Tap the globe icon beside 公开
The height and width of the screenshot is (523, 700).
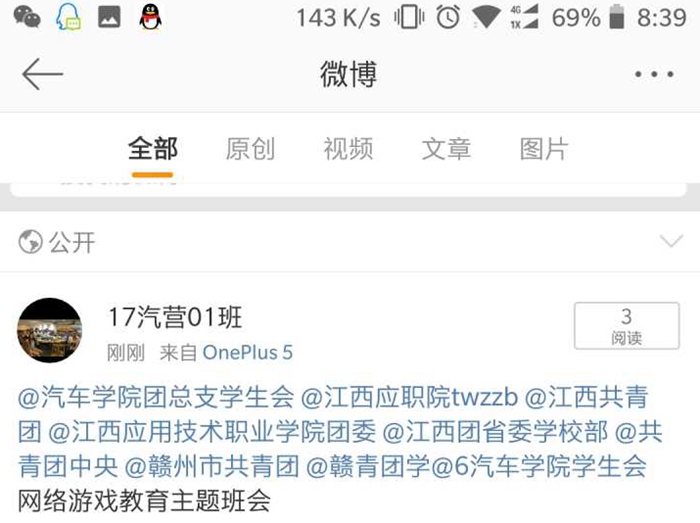(x=31, y=242)
